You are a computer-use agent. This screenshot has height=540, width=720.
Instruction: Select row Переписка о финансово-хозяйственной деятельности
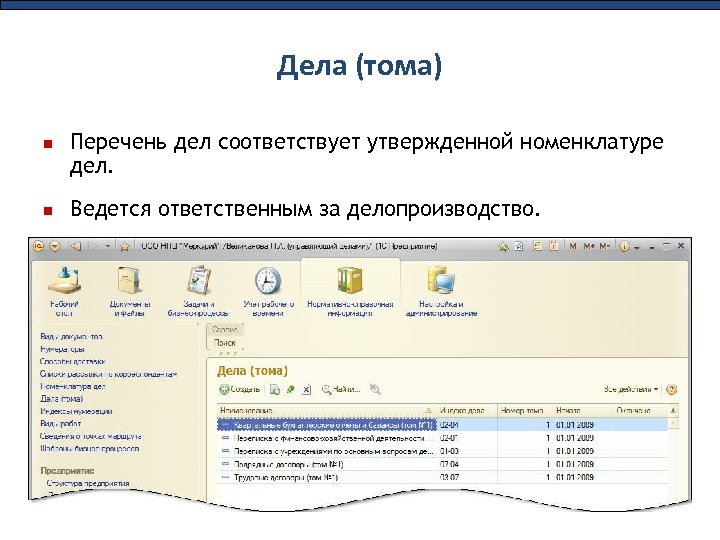coord(443,438)
